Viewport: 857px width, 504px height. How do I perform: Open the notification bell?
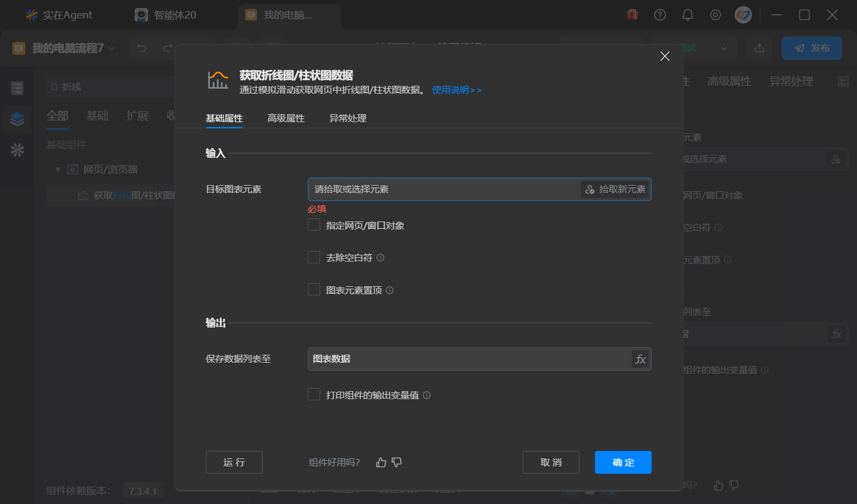point(687,15)
